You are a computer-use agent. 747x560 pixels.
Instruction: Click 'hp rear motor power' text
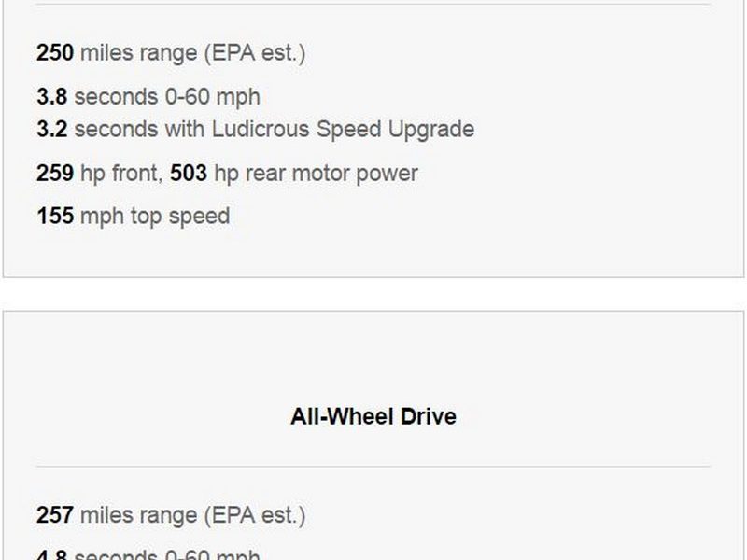pyautogui.click(x=316, y=173)
